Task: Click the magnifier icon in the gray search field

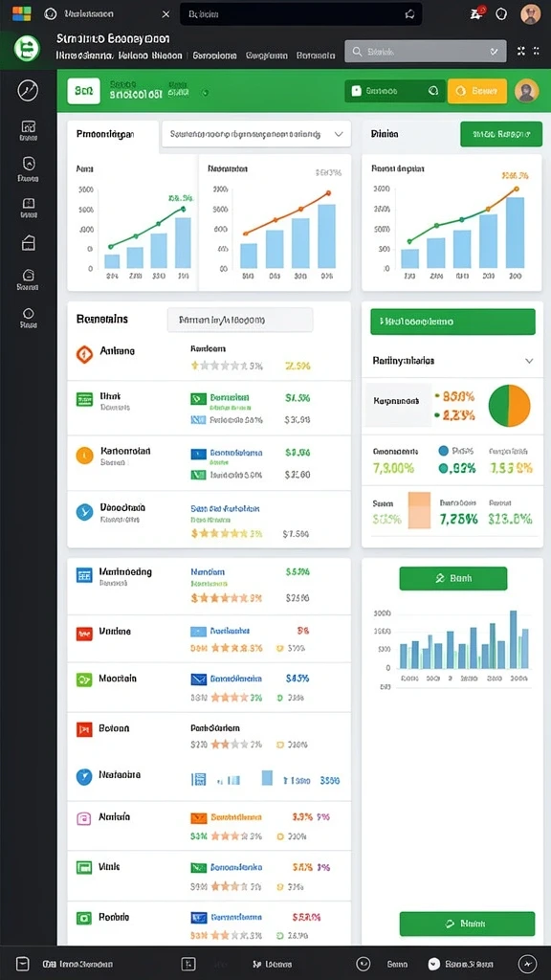Action: (x=358, y=52)
